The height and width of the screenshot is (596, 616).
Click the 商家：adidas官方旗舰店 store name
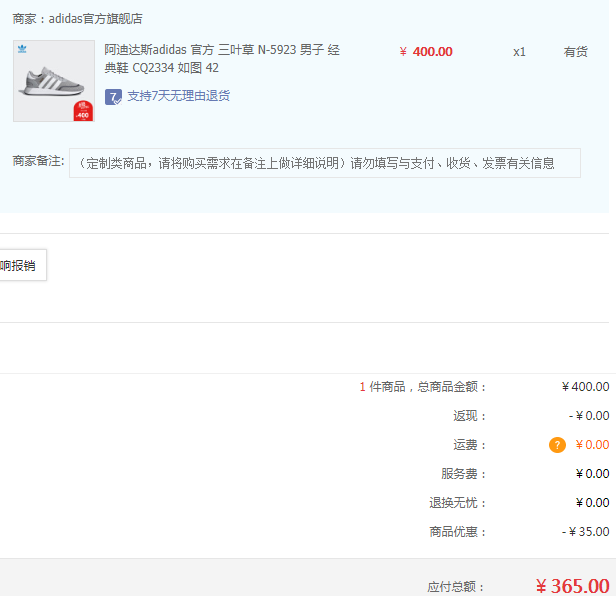pyautogui.click(x=77, y=18)
